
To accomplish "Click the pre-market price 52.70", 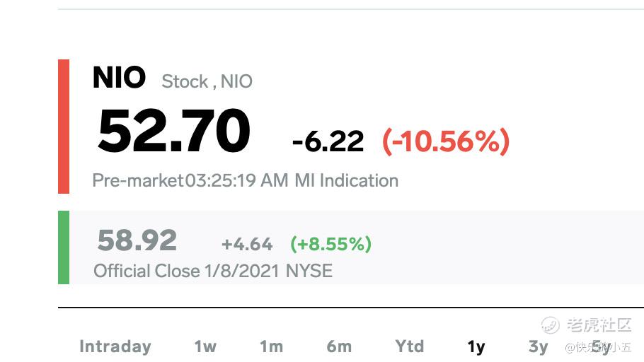I will click(174, 132).
